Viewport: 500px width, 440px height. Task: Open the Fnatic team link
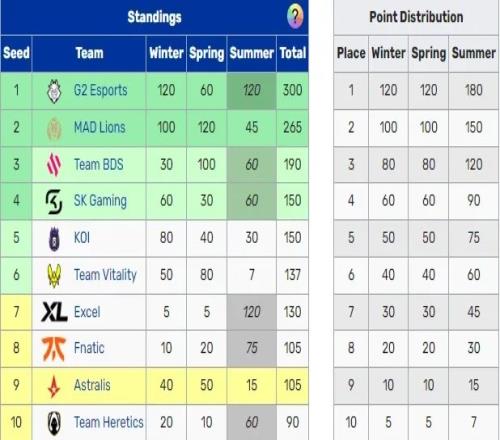click(89, 348)
